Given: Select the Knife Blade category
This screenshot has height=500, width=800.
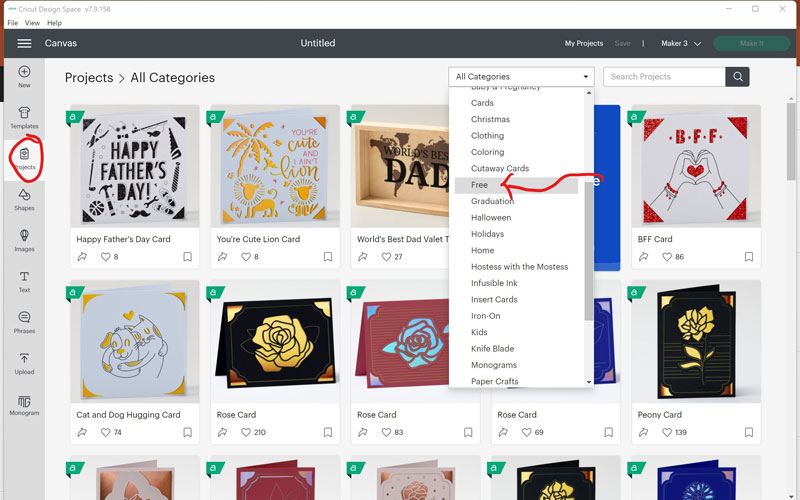Looking at the screenshot, I should point(492,348).
